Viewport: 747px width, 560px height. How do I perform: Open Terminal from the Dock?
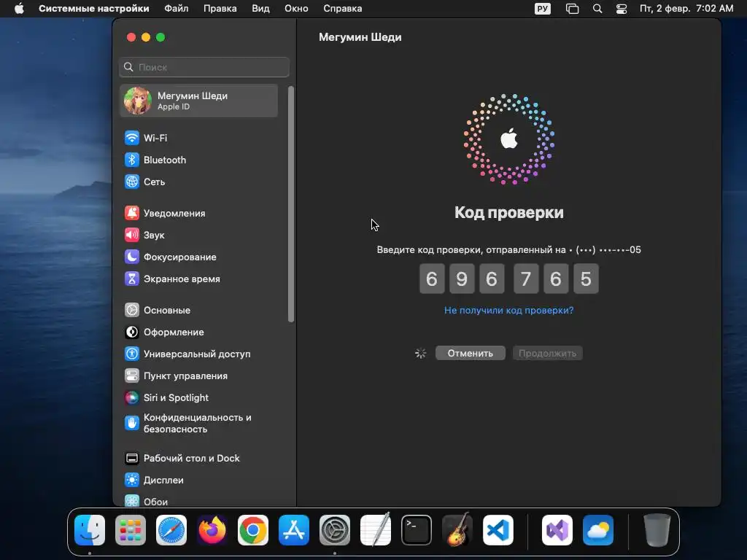[417, 530]
